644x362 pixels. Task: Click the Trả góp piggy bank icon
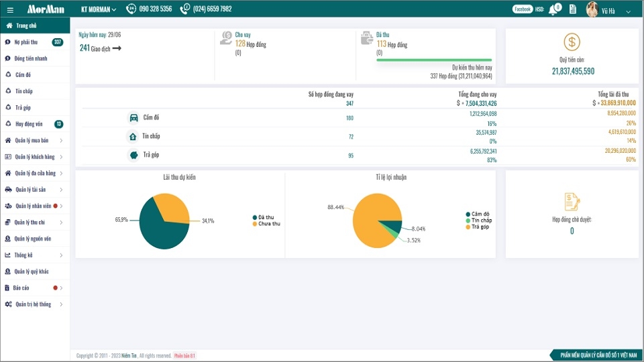[x=133, y=155]
